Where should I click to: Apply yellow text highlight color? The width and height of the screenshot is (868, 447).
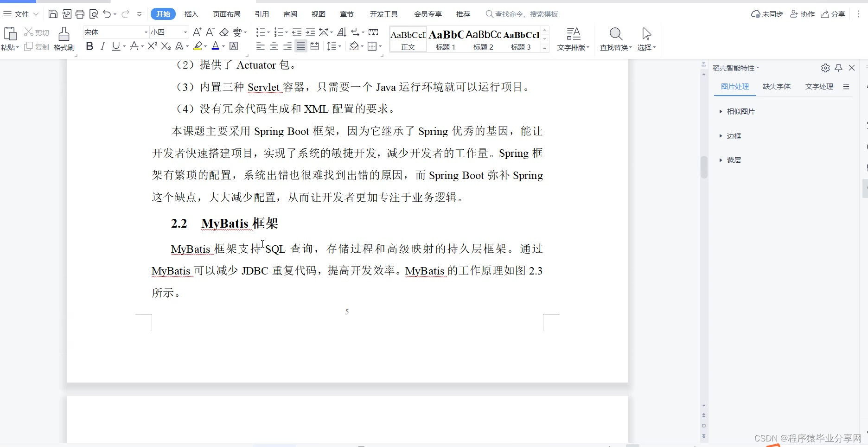[x=198, y=46]
